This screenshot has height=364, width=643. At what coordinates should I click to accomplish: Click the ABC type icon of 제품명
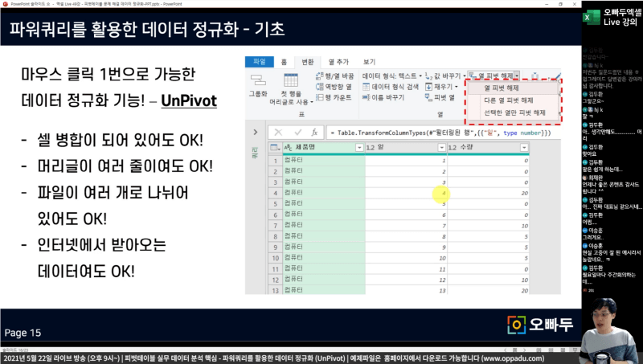click(288, 148)
